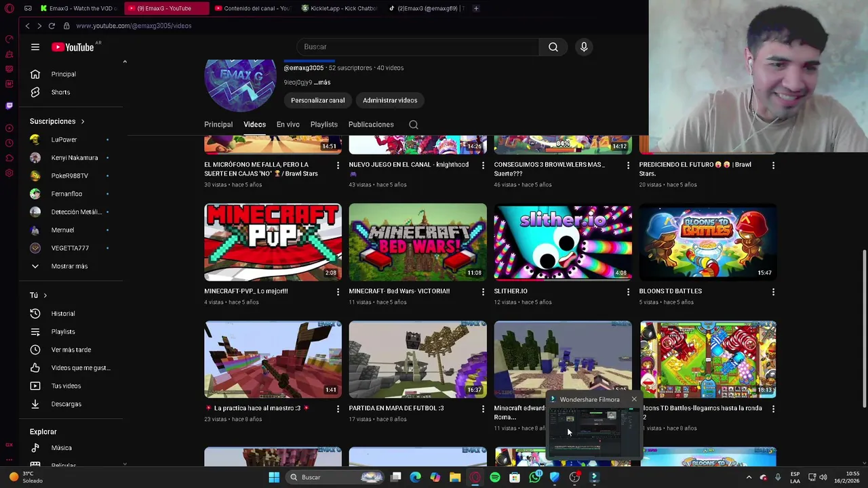Open options for MINECRAFT-PVP video

tap(338, 291)
